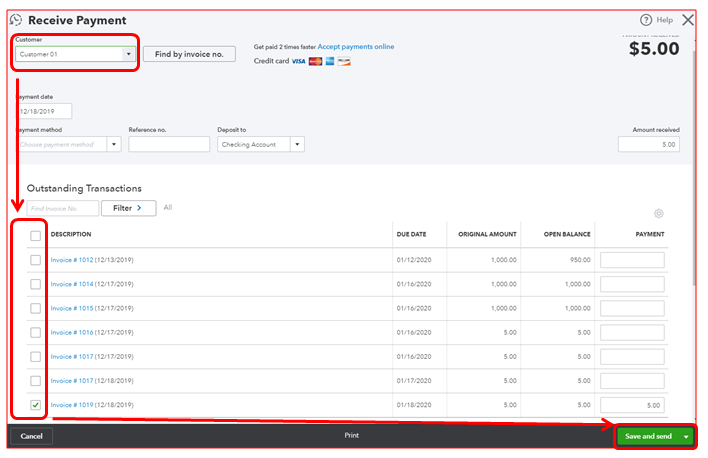This screenshot has width=708, height=458.
Task: Open Invoice # 1019 link
Action: coord(72,405)
